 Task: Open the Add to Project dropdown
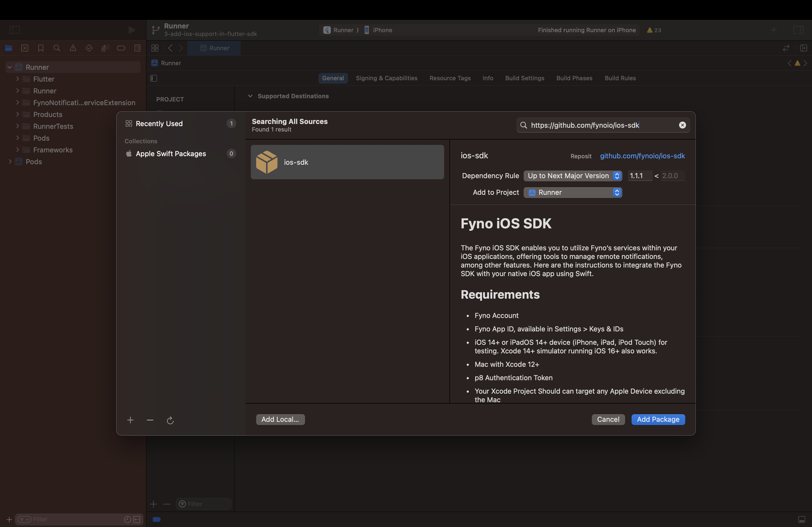(572, 193)
